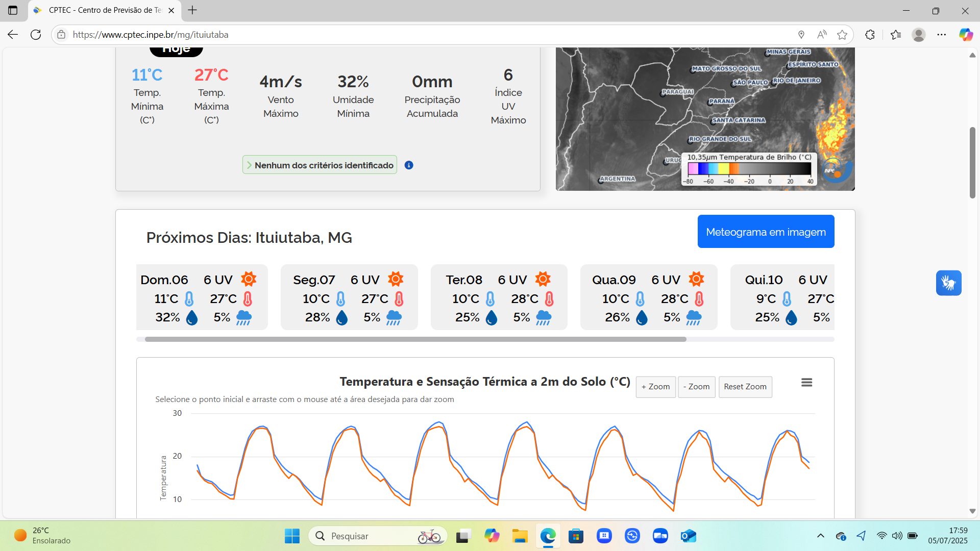The height and width of the screenshot is (551, 980).
Task: Click the rain cloud icon on the Seg.07 card
Action: (x=394, y=317)
